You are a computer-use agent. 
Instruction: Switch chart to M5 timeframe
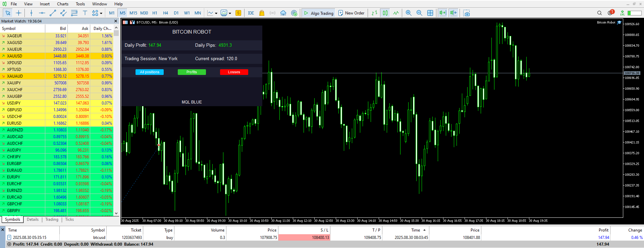pyautogui.click(x=122, y=13)
